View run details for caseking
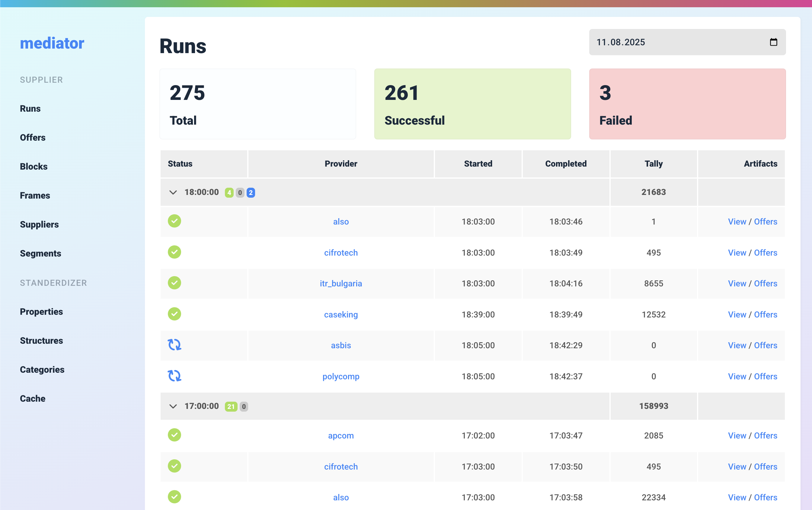Image resolution: width=812 pixels, height=510 pixels. click(x=737, y=314)
